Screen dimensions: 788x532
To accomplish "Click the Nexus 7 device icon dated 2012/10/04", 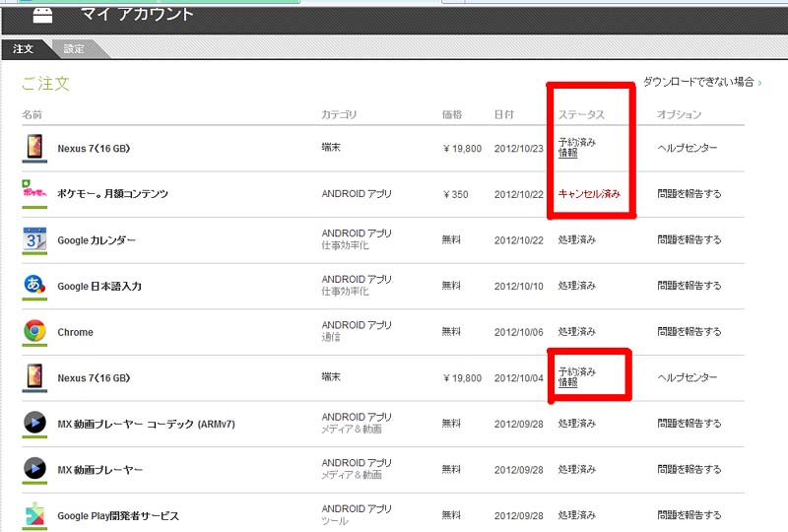I will [x=34, y=376].
